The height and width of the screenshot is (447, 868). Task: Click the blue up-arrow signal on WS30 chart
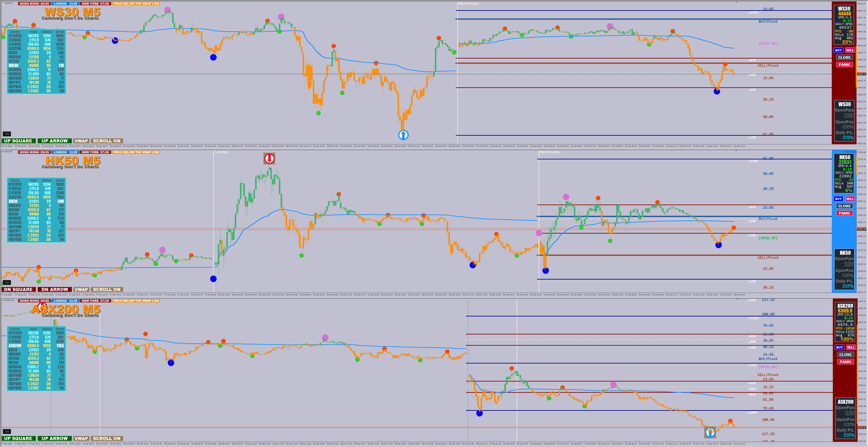point(403,135)
